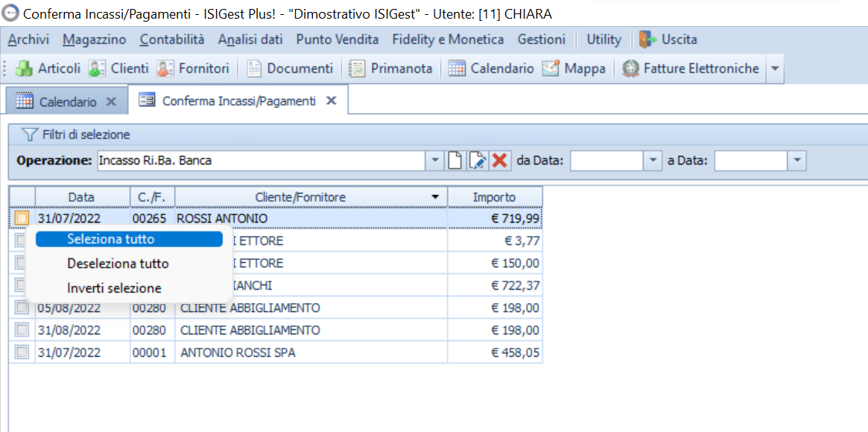868x432 pixels.
Task: Close the Conferma Incassi/Pagamenti tab
Action: point(332,101)
